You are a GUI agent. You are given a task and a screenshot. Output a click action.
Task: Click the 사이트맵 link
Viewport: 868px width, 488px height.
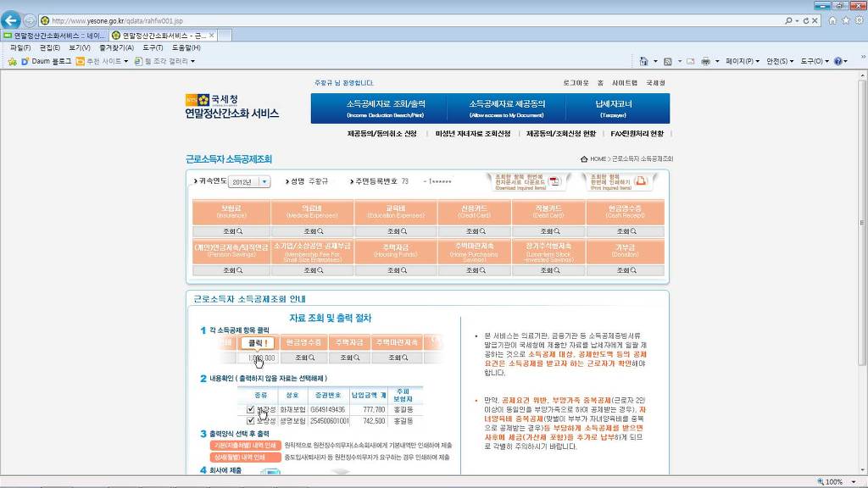click(625, 83)
